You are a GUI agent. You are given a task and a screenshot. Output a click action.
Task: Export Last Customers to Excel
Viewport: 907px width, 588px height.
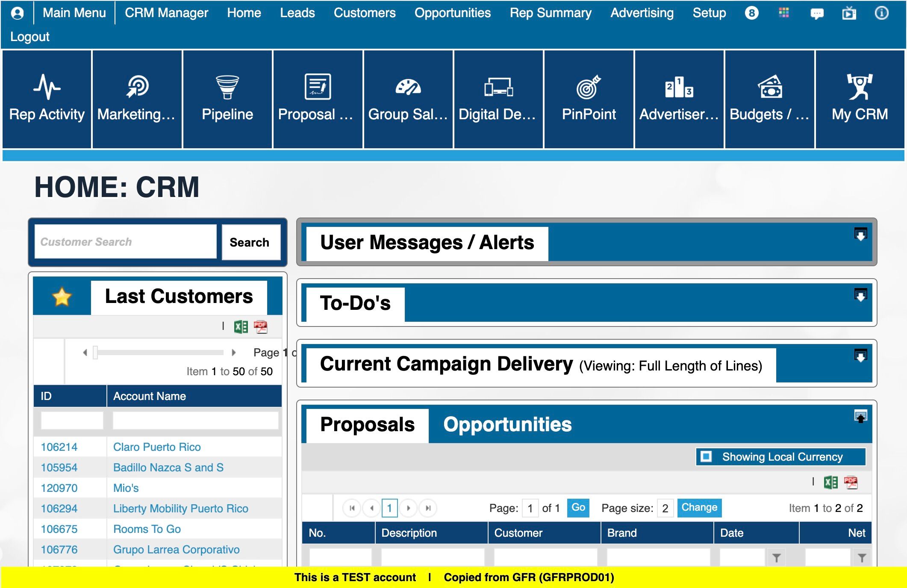[x=241, y=327]
